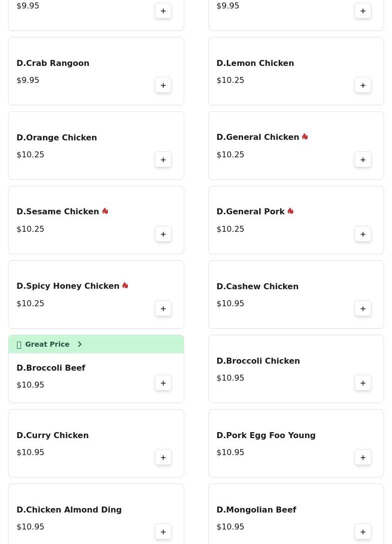Add D.Broccoli Beef to cart
392x544 pixels.
(x=163, y=383)
